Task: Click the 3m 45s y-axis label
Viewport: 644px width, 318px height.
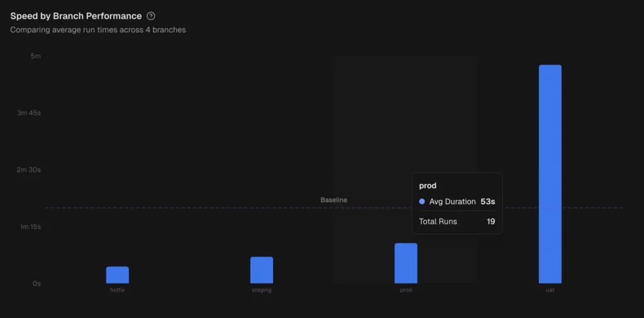Action: [x=29, y=113]
